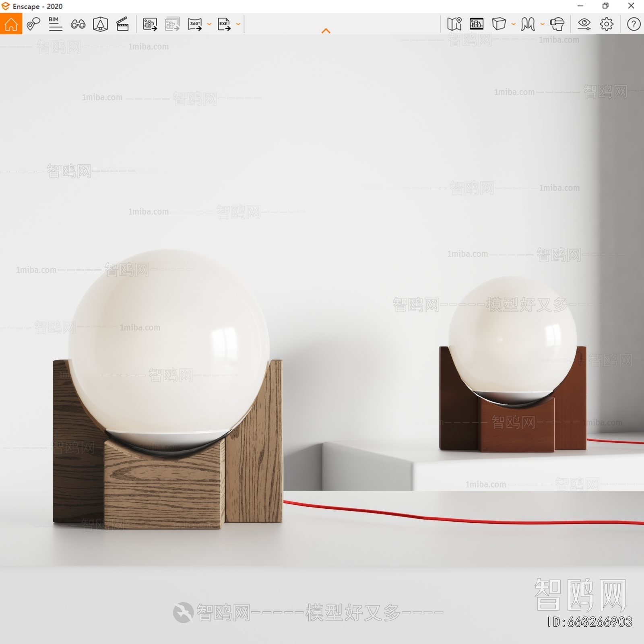The width and height of the screenshot is (644, 644).
Task: Click the batch rendering icon
Action: coord(172,24)
